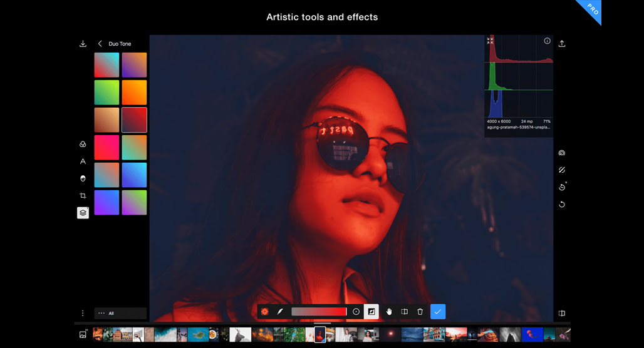Open the pink jellyfish on blue thumbnail
Viewport: 644px width, 348px height.
click(532, 335)
